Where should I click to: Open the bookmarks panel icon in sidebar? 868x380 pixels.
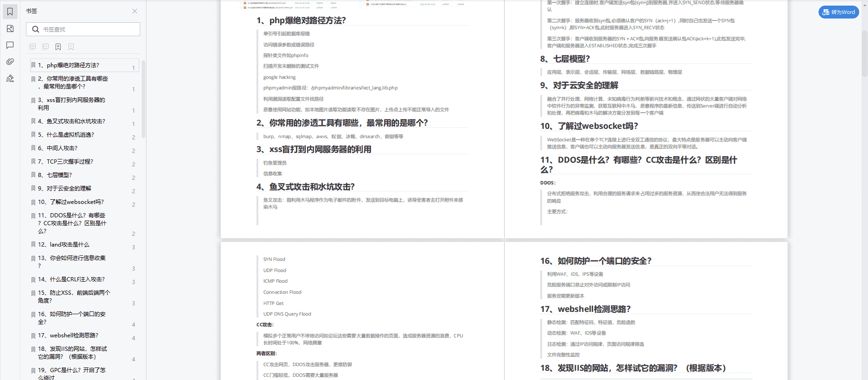pyautogui.click(x=10, y=12)
